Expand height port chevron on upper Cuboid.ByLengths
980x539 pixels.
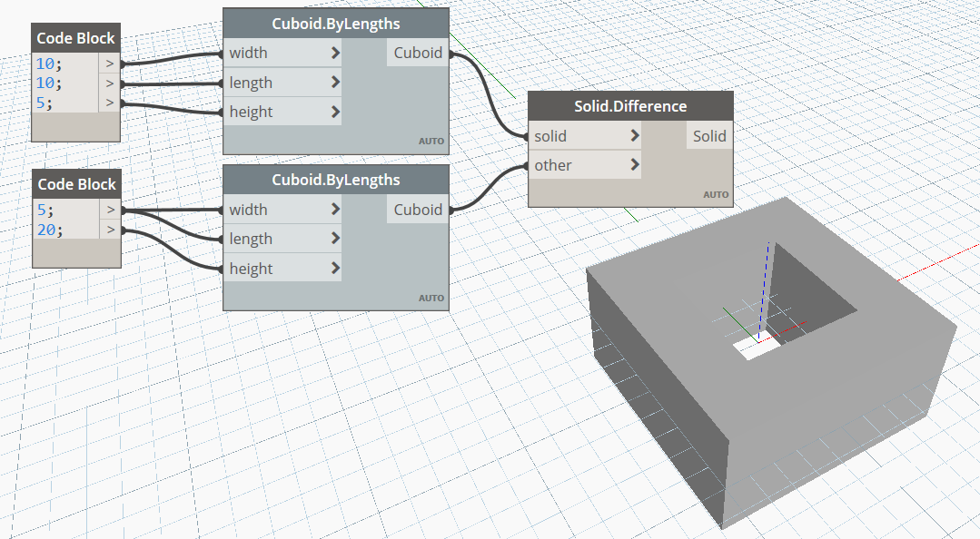pos(336,112)
